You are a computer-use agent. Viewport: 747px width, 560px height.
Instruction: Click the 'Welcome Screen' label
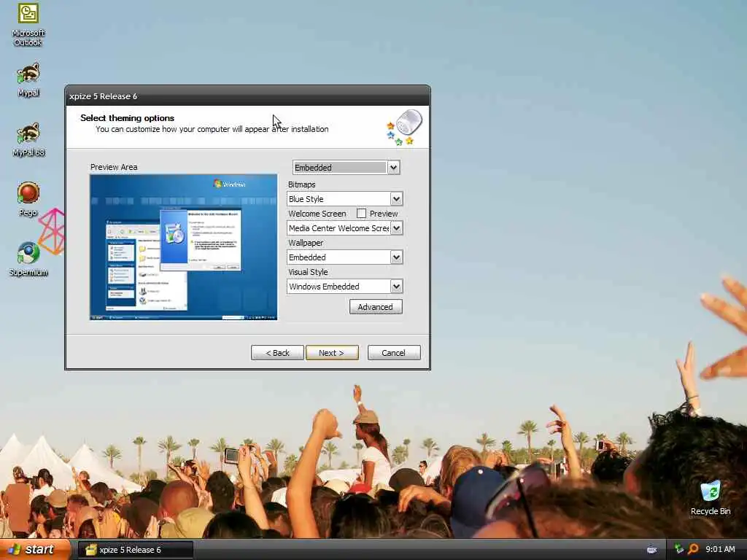317,214
